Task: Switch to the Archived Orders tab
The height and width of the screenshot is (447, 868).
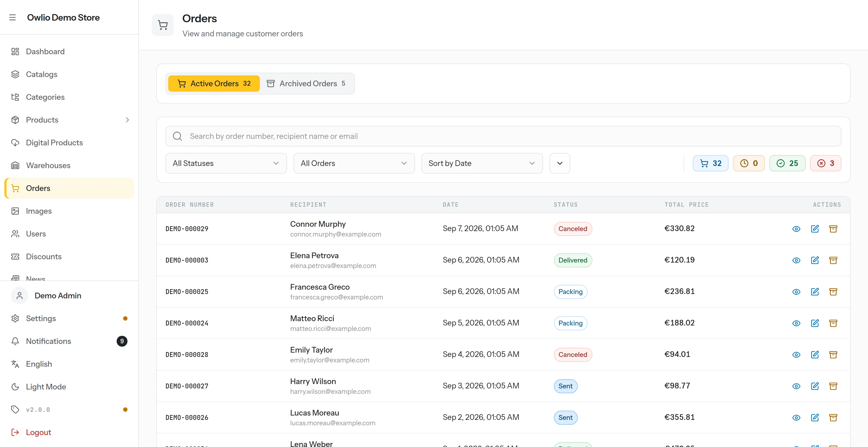Action: (x=306, y=84)
